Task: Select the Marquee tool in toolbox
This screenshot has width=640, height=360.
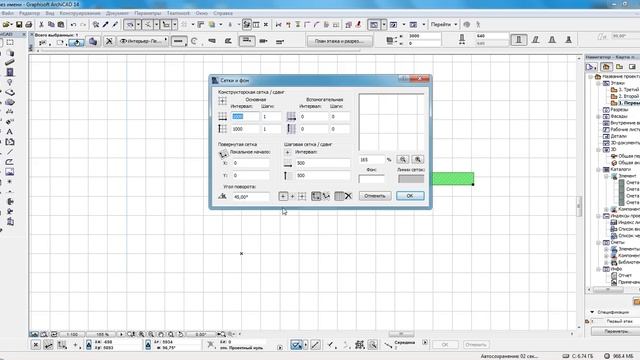Action: (x=10, y=42)
